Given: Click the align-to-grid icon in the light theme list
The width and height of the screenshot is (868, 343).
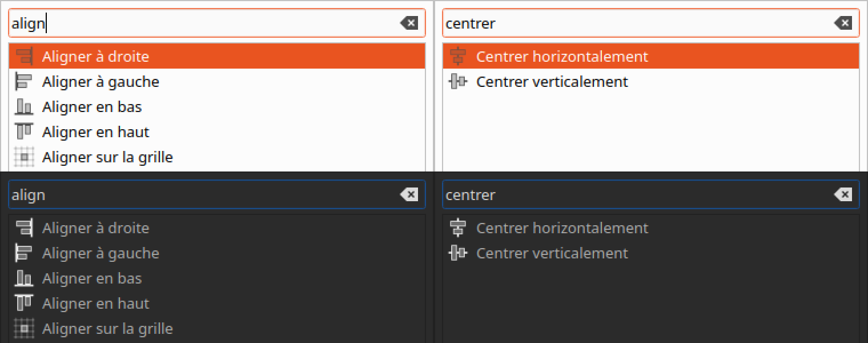Looking at the screenshot, I should 24,157.
